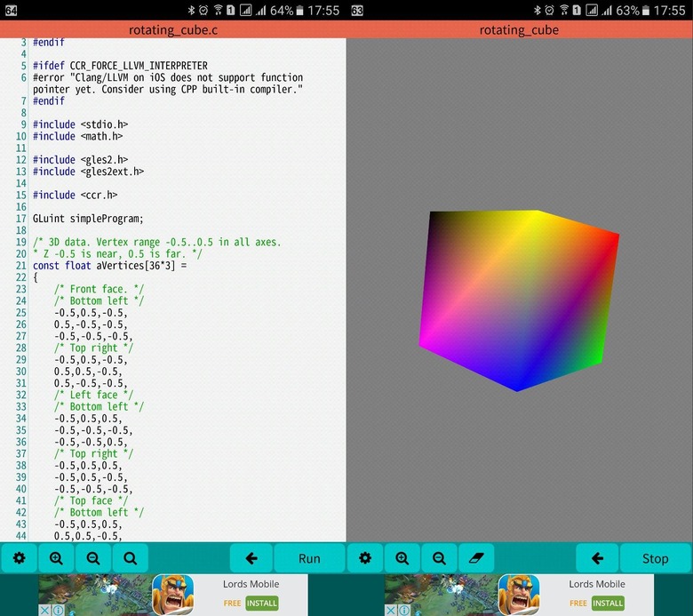Tap the '64' notification badge in left status bar
The height and width of the screenshot is (616, 693).
coord(11,11)
